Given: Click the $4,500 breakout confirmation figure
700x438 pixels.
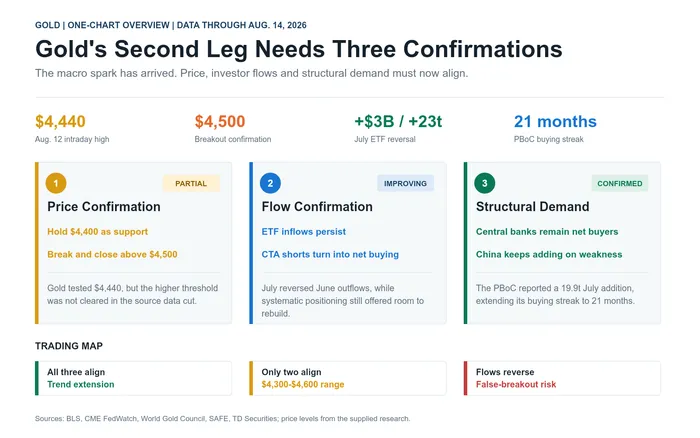Looking at the screenshot, I should pyautogui.click(x=220, y=121).
